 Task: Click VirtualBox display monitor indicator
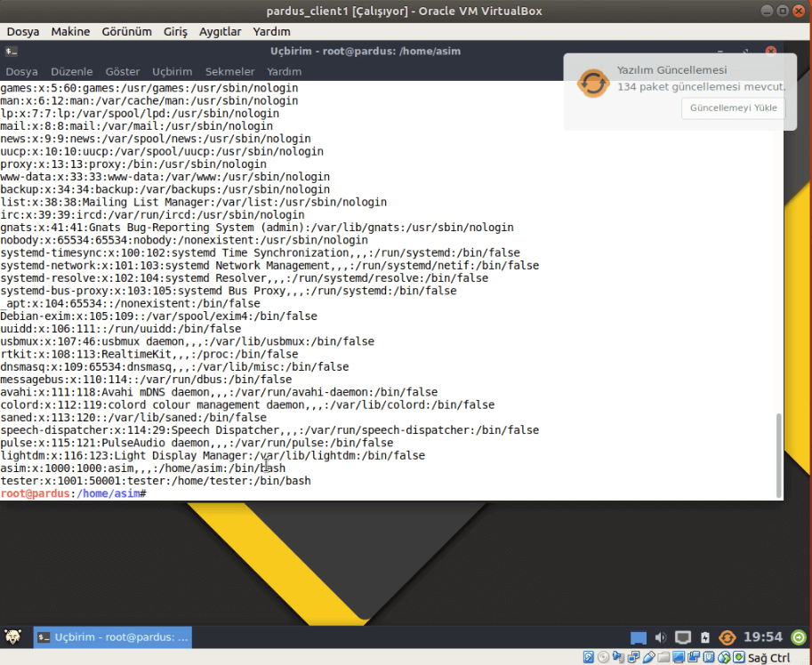pyautogui.click(x=679, y=657)
